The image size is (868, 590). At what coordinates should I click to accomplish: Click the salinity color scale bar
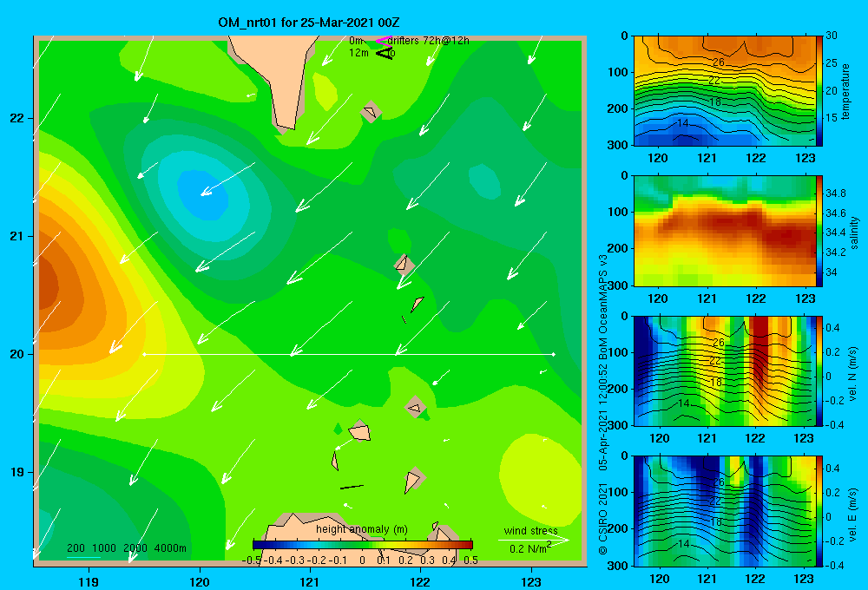tap(819, 231)
